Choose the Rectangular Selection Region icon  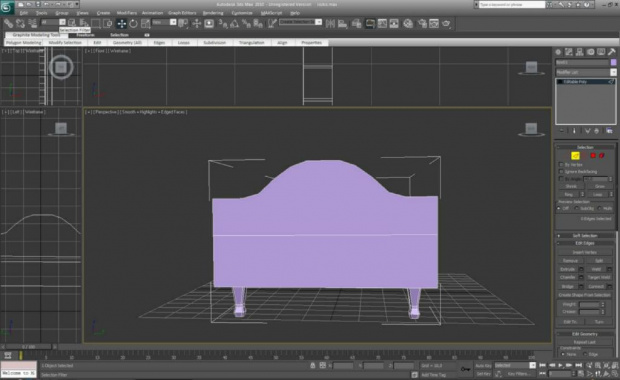click(96, 23)
